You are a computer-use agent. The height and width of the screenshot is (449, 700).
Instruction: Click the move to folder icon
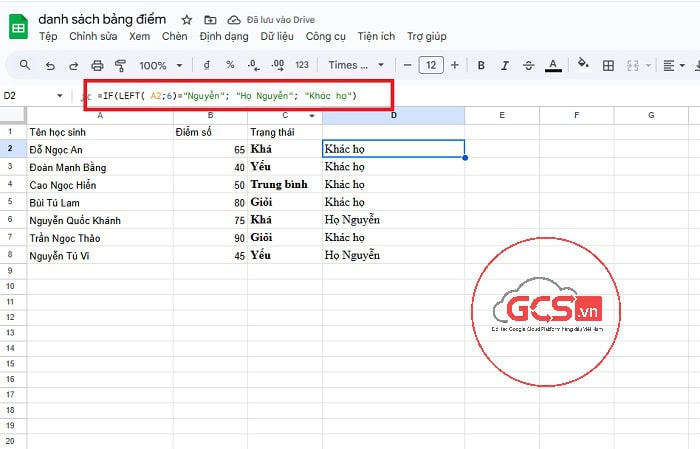click(209, 20)
